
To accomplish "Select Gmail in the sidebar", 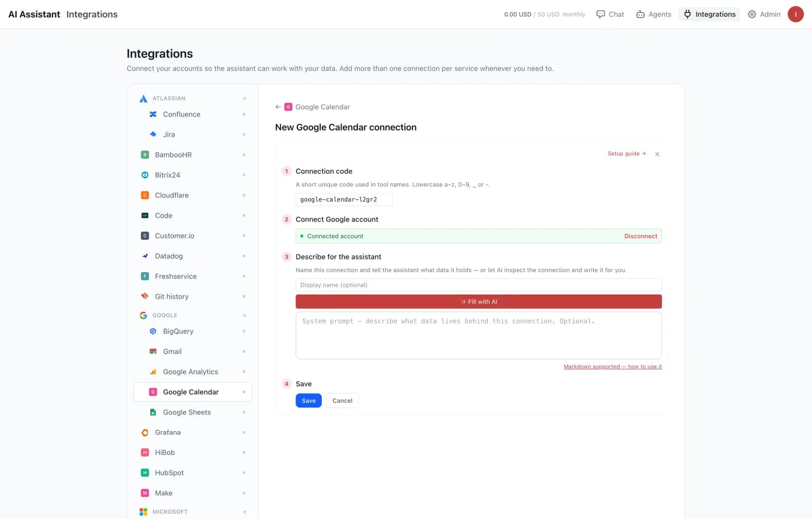I will pyautogui.click(x=192, y=351).
